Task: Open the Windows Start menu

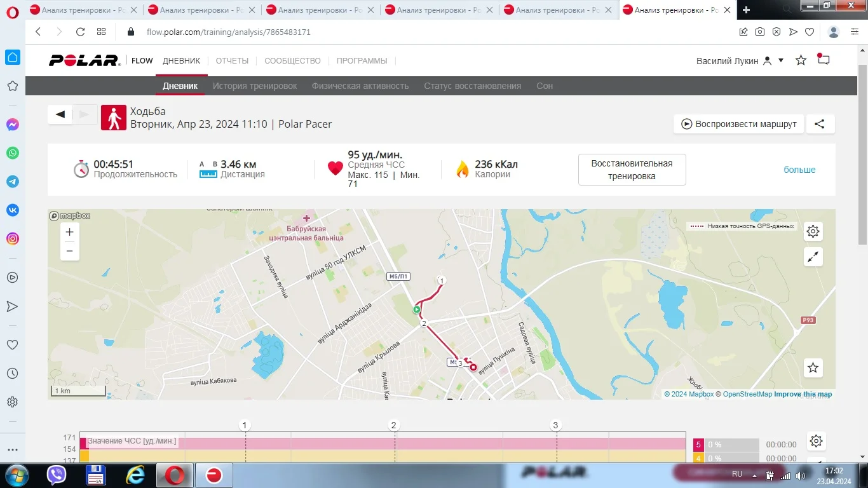Action: pyautogui.click(x=16, y=475)
